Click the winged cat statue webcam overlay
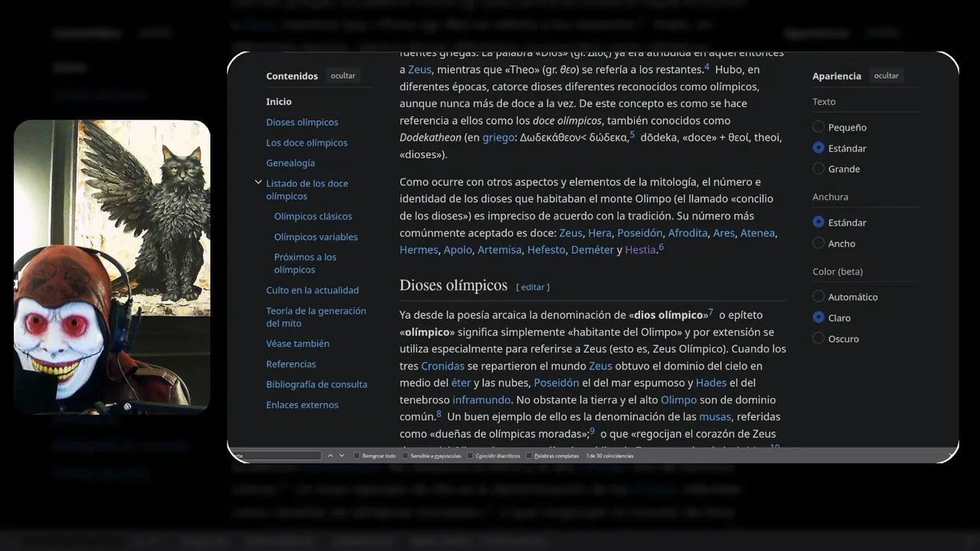The width and height of the screenshot is (980, 551). pos(112,267)
